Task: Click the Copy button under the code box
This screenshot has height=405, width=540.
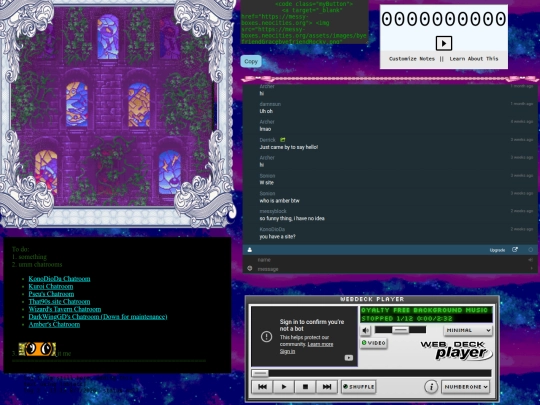Action: [251, 61]
